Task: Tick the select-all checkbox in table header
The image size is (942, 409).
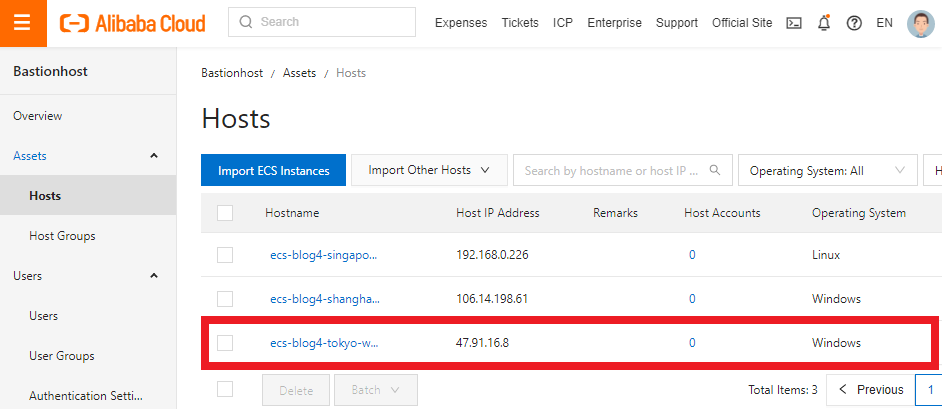Action: click(225, 213)
